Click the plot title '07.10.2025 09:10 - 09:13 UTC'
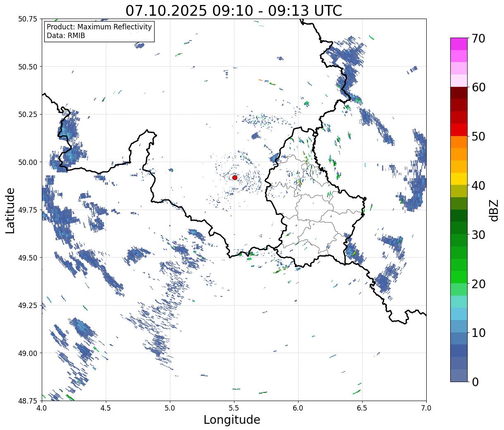The height and width of the screenshot is (430, 504). 234,11
